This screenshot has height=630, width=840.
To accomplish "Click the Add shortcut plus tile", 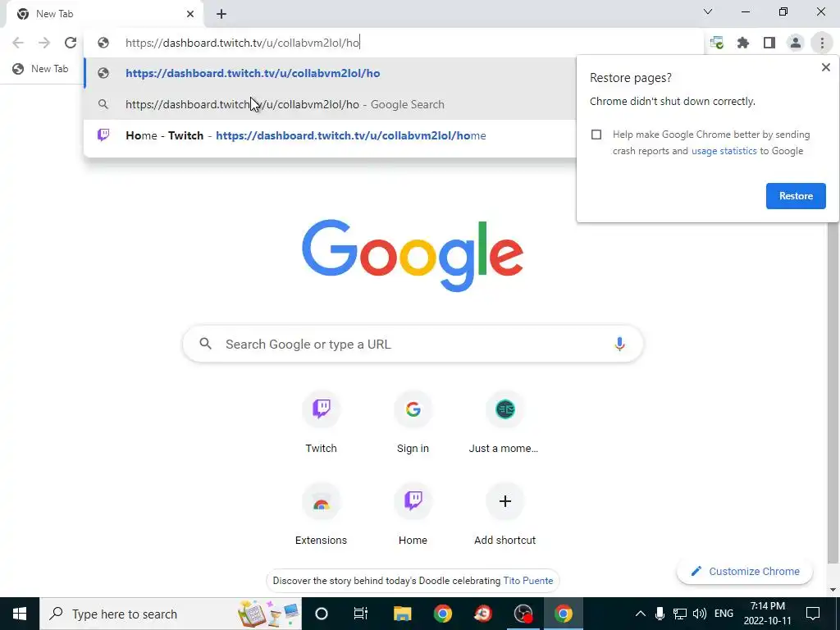I will (504, 514).
